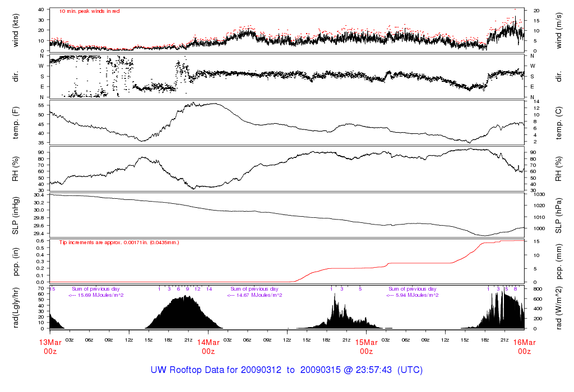Screen dimensions: 574x392
Task: Click the 'temp. (F)' axis label
Action: click(15, 123)
